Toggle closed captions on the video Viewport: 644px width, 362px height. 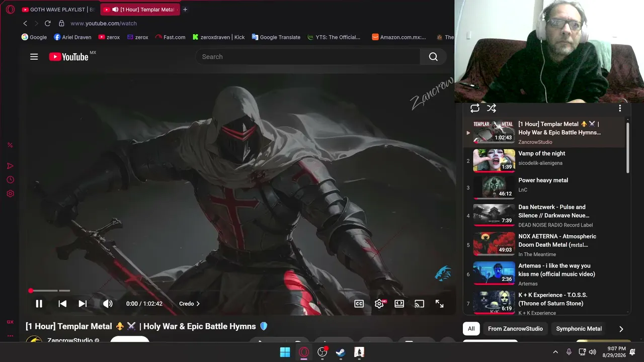coord(359,304)
